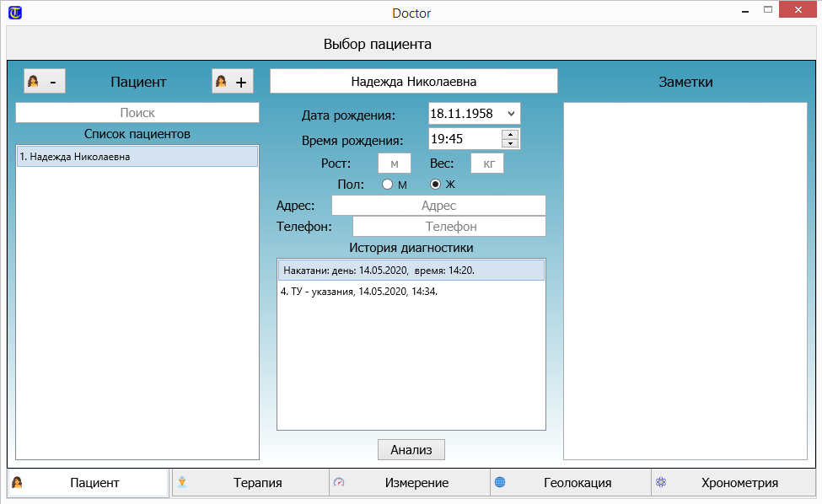Click the Поиск search field
This screenshot has width=822, height=504.
coord(137,113)
